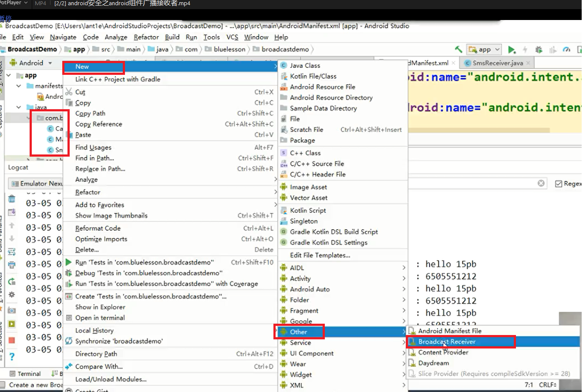Open the app run configuration dropdown
The image size is (583, 392).
click(x=484, y=50)
